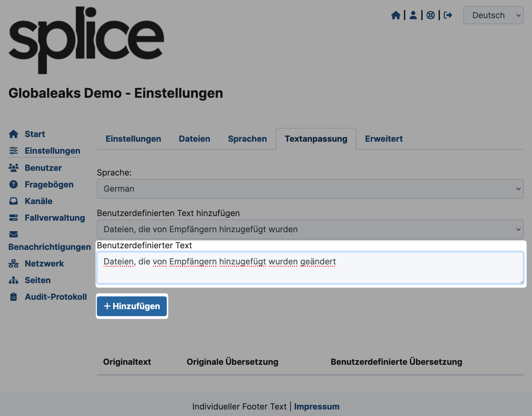Click the sitemap icon beside Seiten
This screenshot has height=416, width=532.
point(14,280)
